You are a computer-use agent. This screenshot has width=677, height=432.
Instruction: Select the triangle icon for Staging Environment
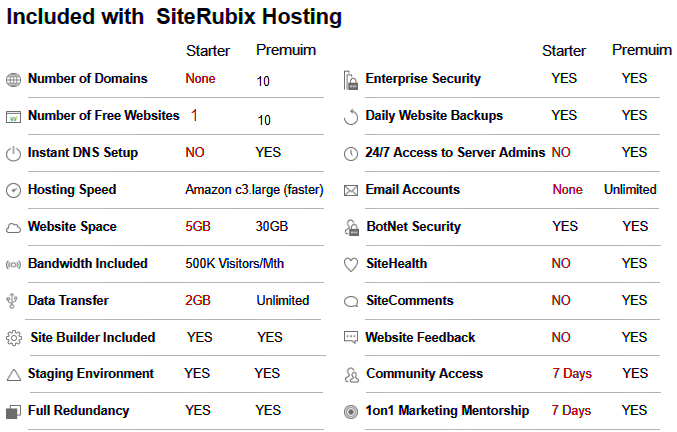tap(14, 375)
